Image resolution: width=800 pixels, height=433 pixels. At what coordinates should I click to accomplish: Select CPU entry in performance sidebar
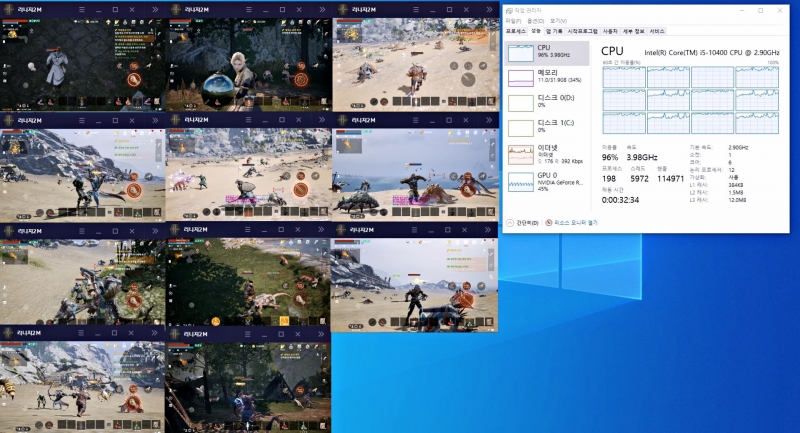pos(547,53)
